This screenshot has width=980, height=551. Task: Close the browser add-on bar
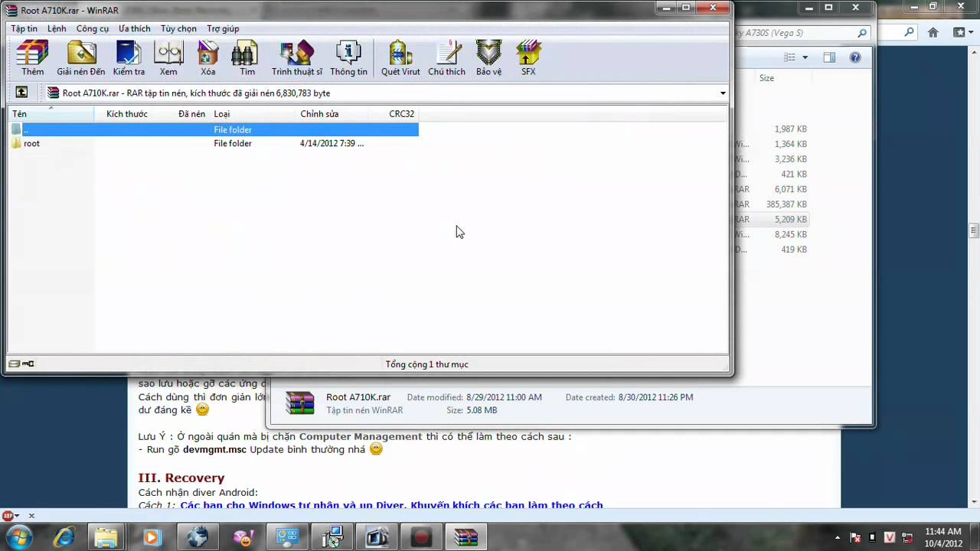[31, 516]
